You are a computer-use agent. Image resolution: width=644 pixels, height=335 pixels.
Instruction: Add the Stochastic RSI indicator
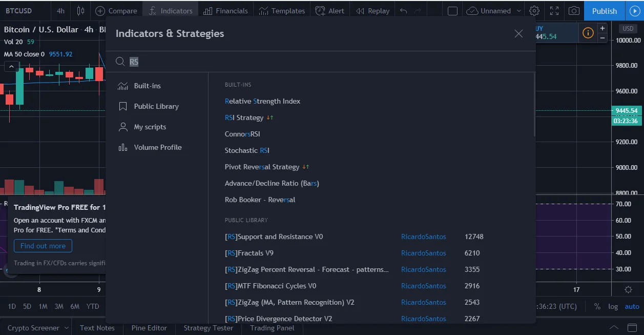(247, 150)
